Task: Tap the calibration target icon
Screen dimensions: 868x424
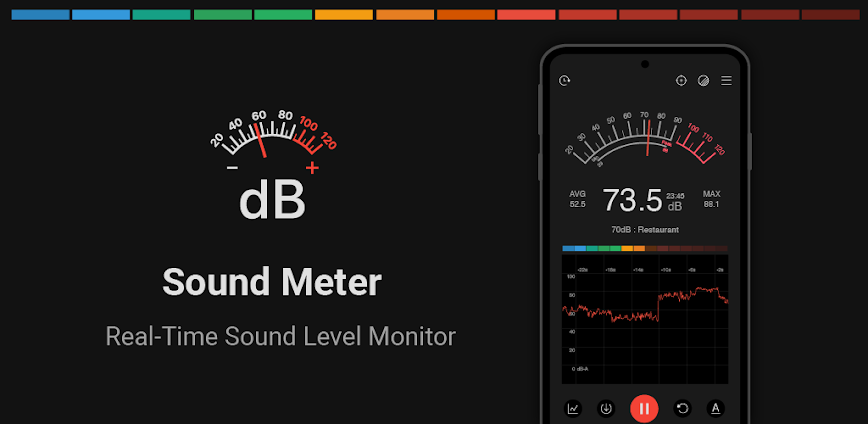Action: [681, 81]
